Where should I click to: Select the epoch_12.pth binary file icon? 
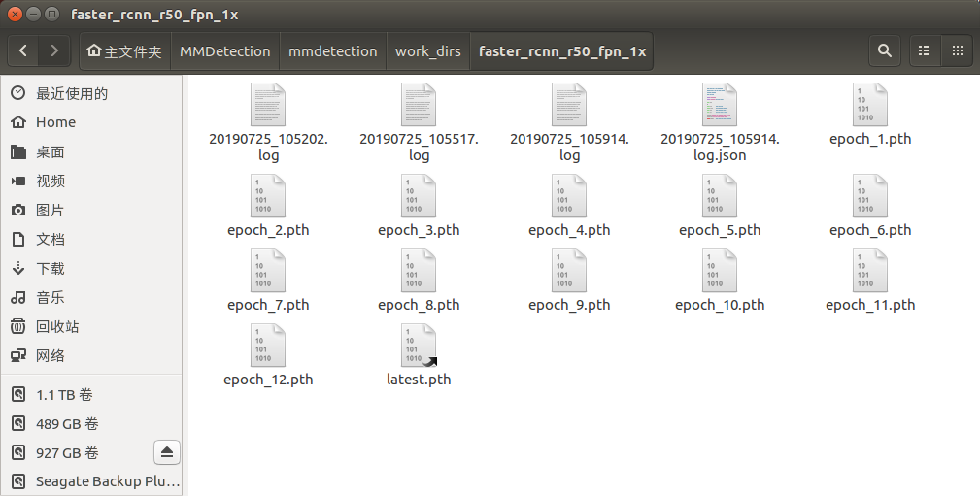point(268,346)
